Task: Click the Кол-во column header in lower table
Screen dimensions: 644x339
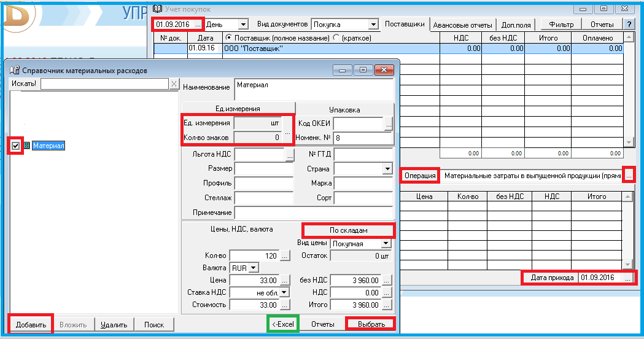Action: click(468, 197)
